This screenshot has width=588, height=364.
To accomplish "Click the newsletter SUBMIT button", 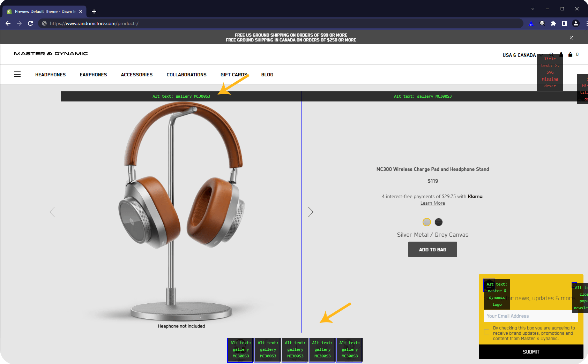I will click(x=531, y=352).
